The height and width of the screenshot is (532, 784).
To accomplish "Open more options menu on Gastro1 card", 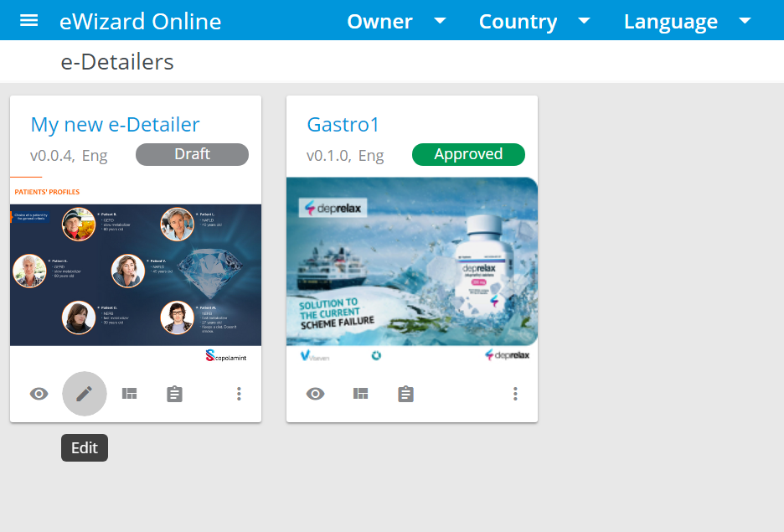I will tap(516, 394).
